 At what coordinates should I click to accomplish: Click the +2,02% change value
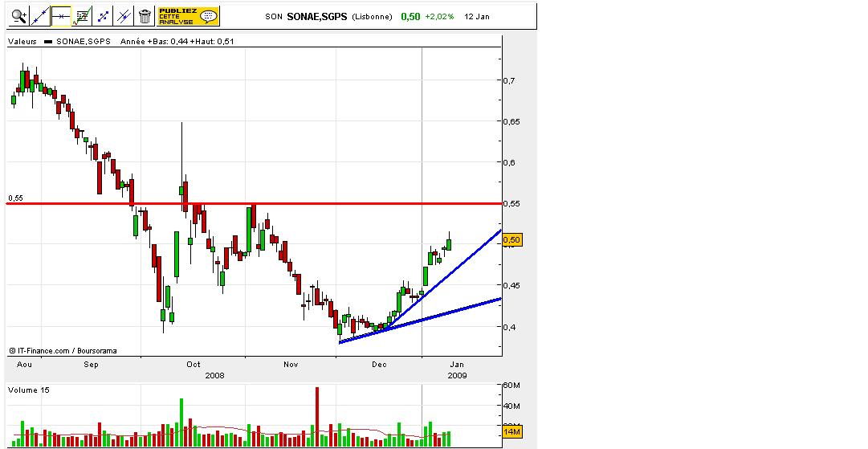pyautogui.click(x=439, y=17)
